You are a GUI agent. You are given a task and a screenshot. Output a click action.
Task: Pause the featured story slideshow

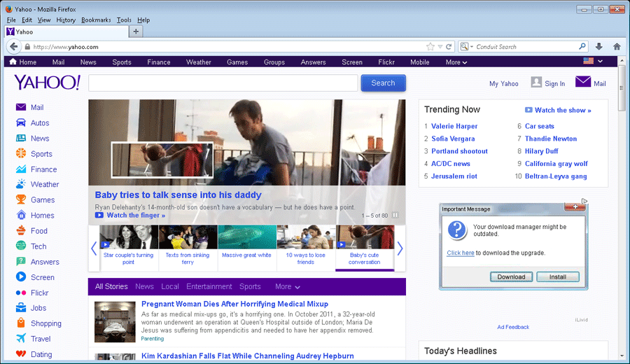coord(395,216)
